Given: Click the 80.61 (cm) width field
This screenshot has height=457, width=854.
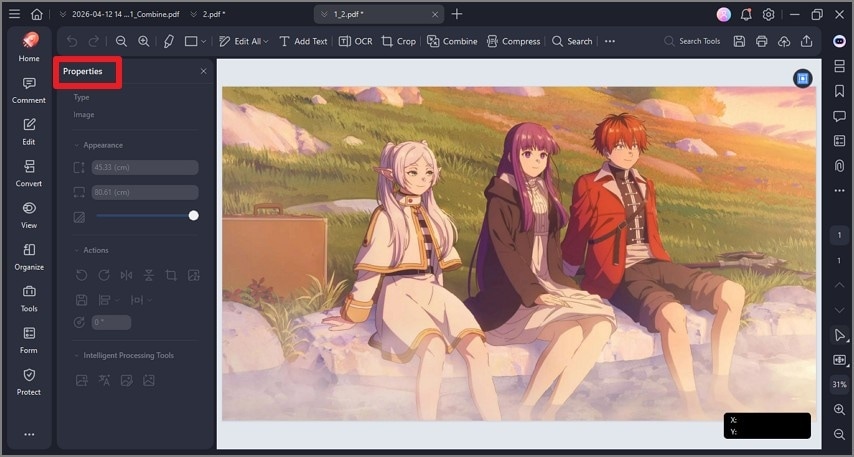Looking at the screenshot, I should [x=145, y=192].
